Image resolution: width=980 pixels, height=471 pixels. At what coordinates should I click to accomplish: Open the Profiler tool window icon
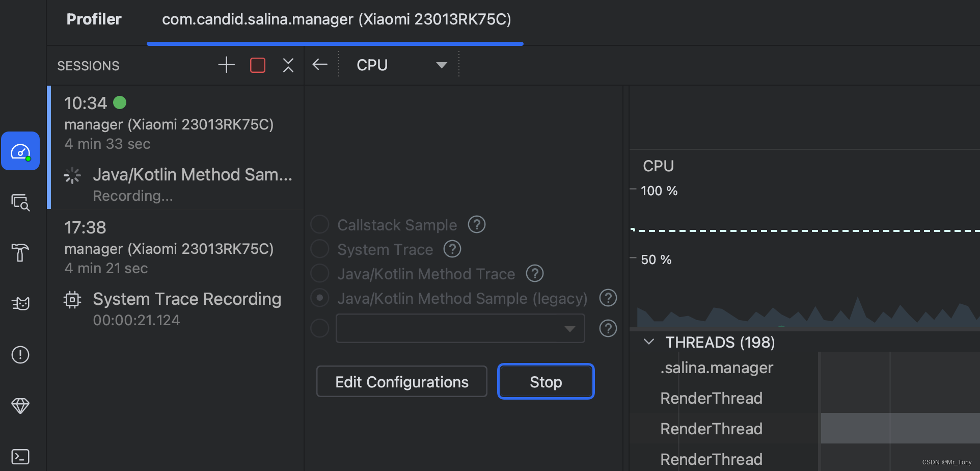[x=20, y=151]
